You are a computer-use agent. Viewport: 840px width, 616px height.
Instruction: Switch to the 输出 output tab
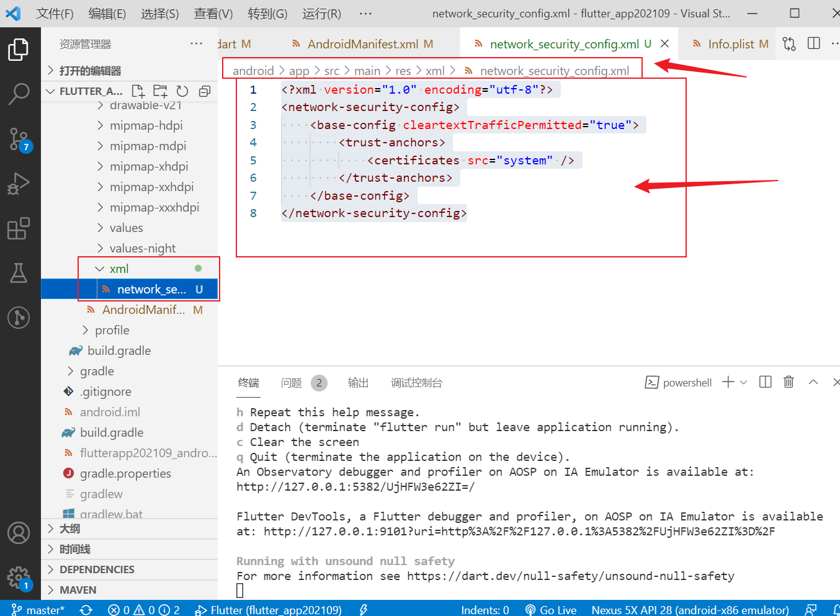[x=358, y=383]
